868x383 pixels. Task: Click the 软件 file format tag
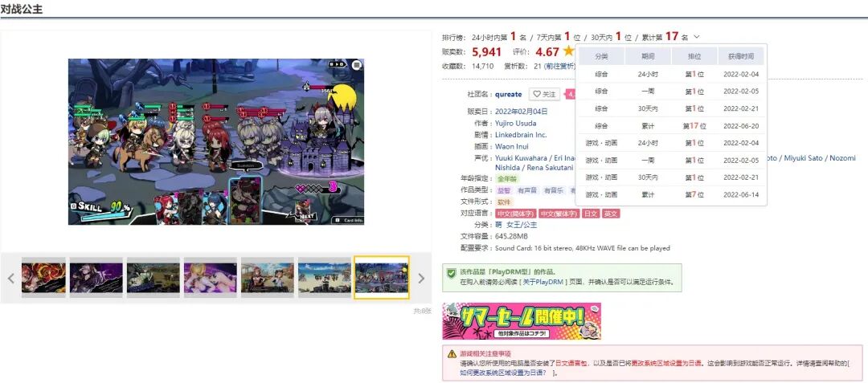pyautogui.click(x=503, y=202)
